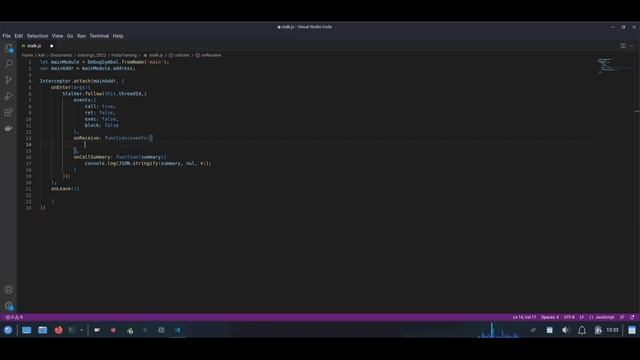Open Run and Debug view
Image resolution: width=640 pixels, height=360 pixels.
coord(9,96)
